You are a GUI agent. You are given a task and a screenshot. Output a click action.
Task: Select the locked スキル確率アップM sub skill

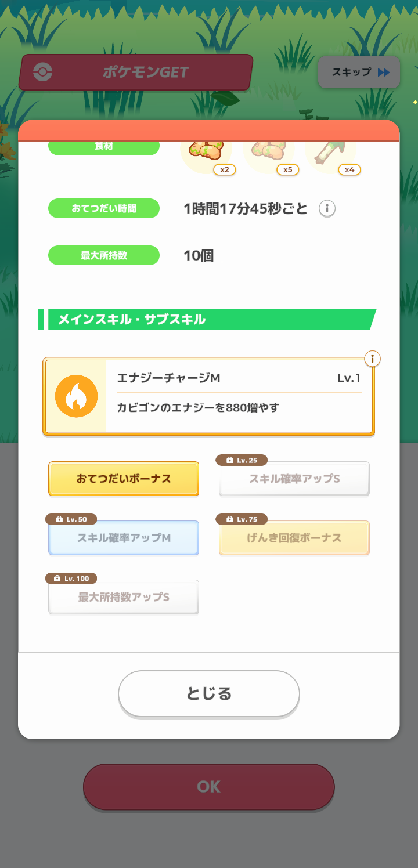click(x=124, y=538)
